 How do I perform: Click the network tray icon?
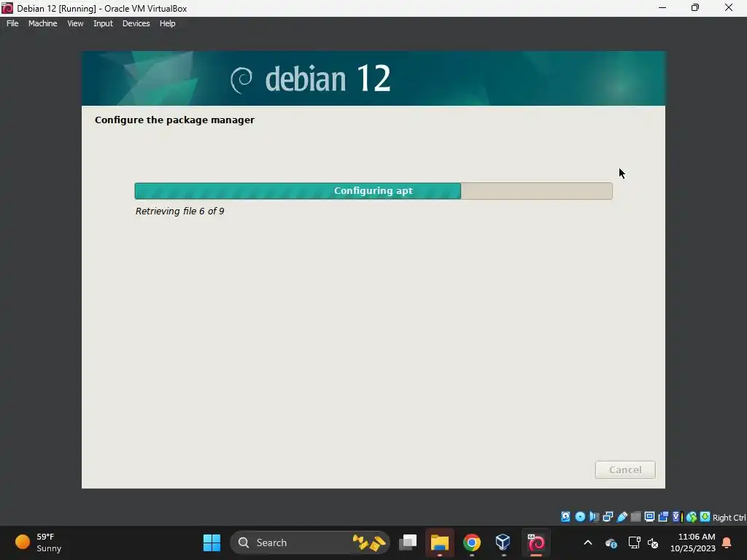click(x=634, y=542)
